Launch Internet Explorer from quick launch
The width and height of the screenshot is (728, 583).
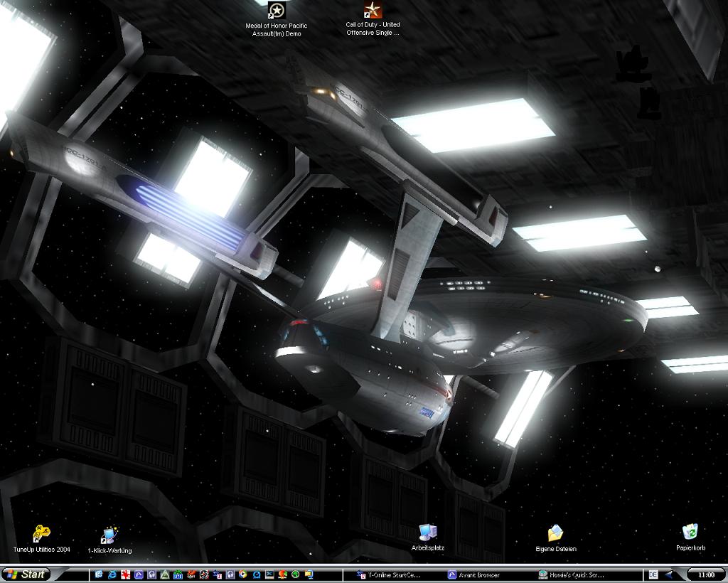coord(112,574)
